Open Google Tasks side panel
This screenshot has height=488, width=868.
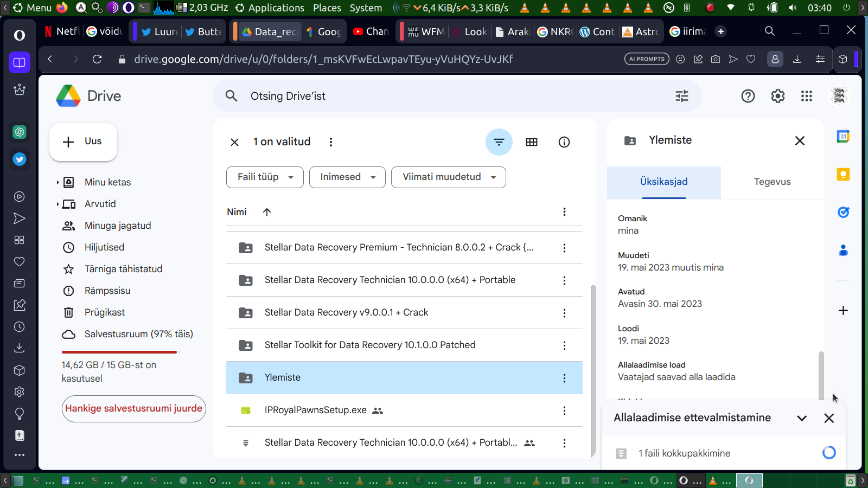coord(843,213)
